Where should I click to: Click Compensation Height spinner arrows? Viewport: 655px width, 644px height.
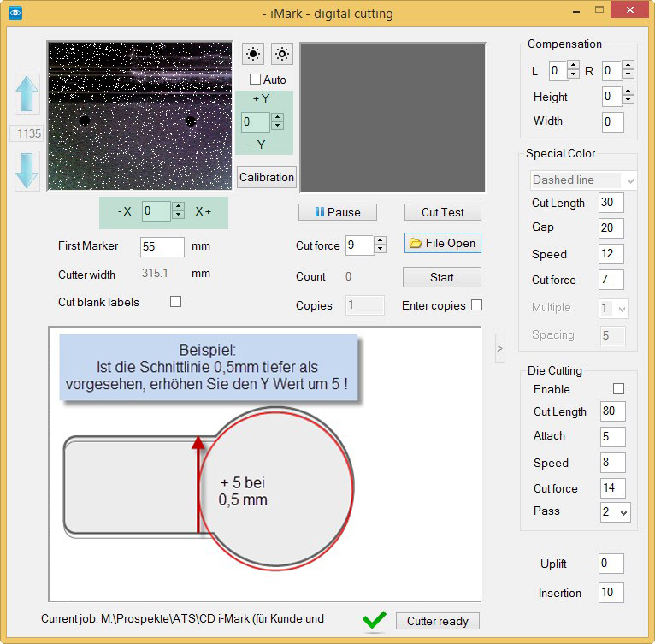[x=628, y=95]
